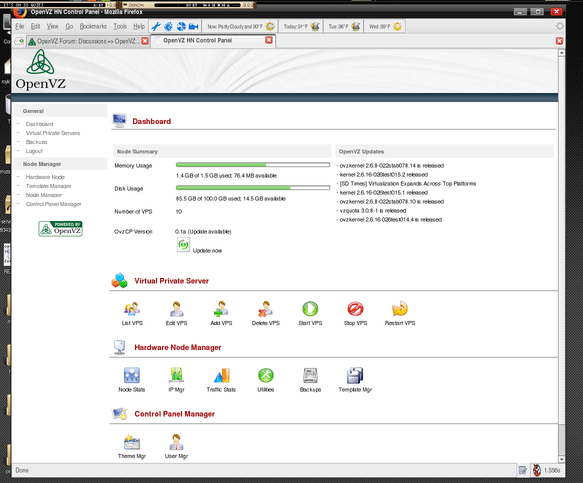The image size is (583, 483).
Task: Click the new tab button left of the tabs
Action: [x=19, y=41]
